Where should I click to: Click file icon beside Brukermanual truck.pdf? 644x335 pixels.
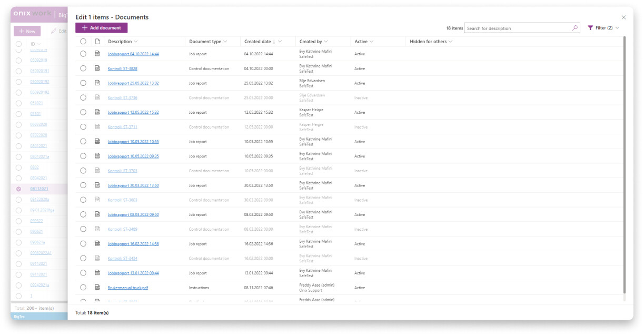point(97,288)
